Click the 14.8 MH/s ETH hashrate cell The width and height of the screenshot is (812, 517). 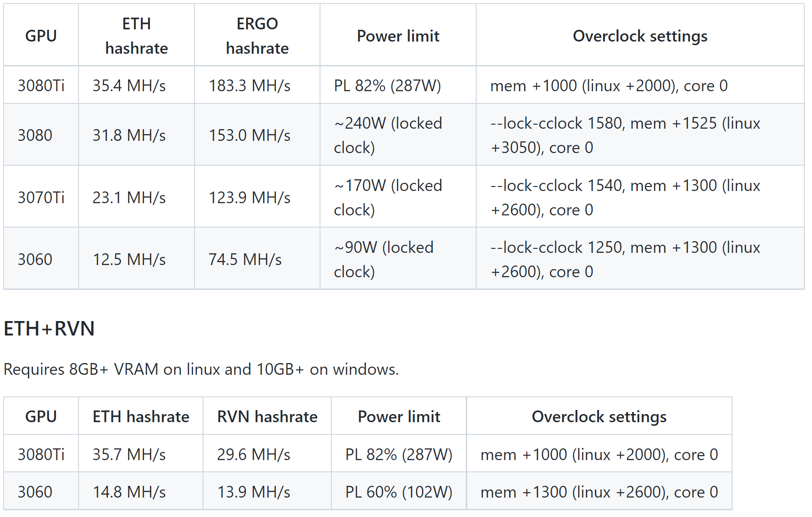tap(141, 492)
